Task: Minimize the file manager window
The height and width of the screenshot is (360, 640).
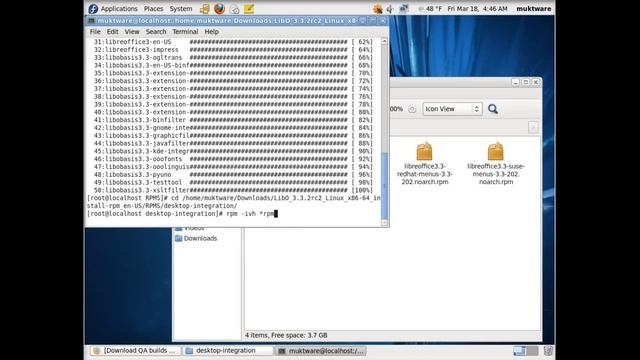Action: click(x=516, y=82)
